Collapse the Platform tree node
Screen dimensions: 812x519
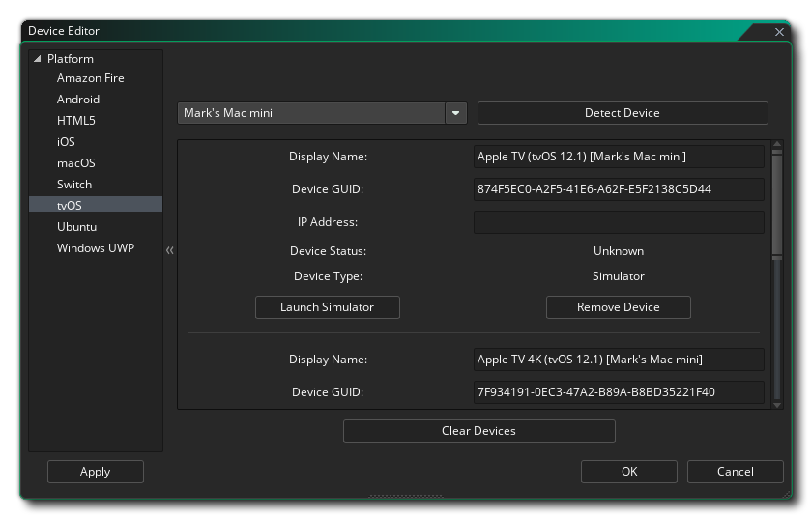tap(38, 59)
